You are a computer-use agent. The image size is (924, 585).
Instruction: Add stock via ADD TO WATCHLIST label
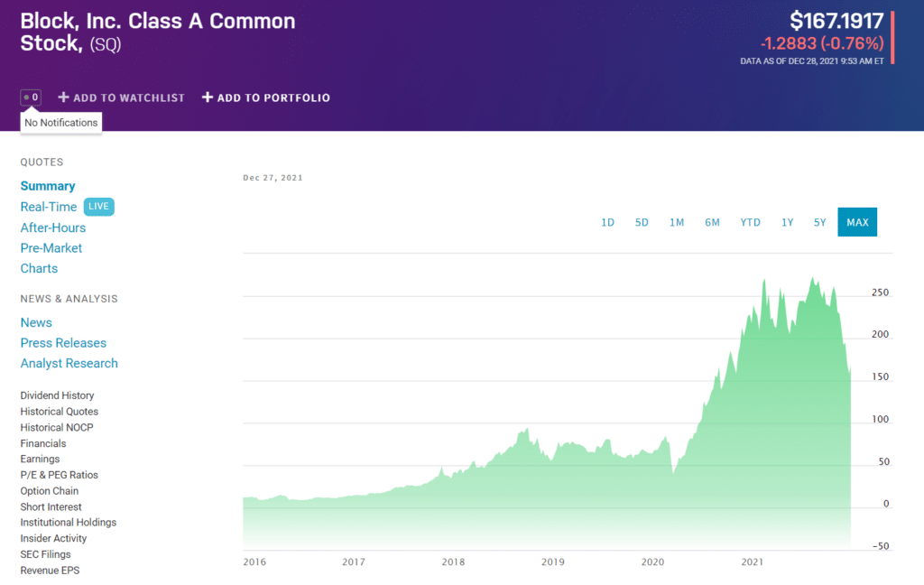[129, 97]
